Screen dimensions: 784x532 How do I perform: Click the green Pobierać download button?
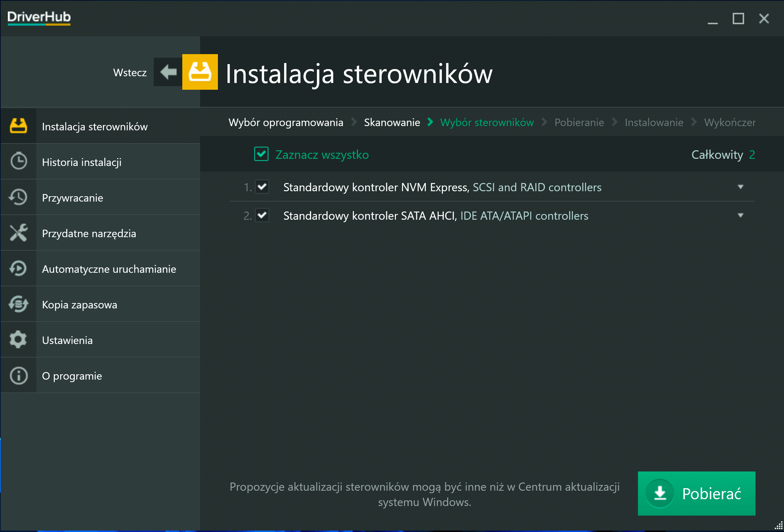696,494
